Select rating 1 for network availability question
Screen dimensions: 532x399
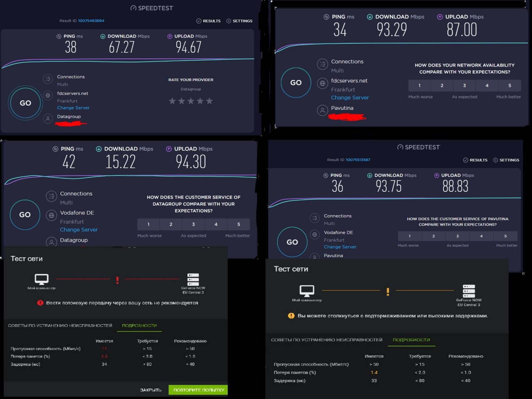pos(419,86)
